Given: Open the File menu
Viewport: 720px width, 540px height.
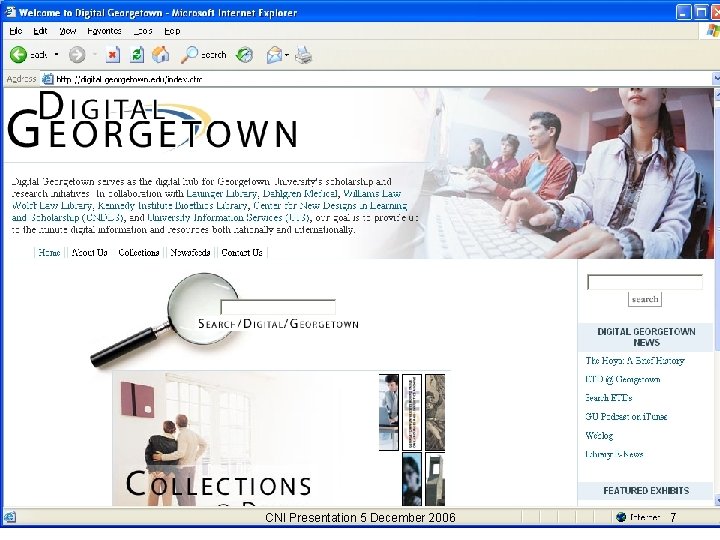Looking at the screenshot, I should [x=16, y=31].
